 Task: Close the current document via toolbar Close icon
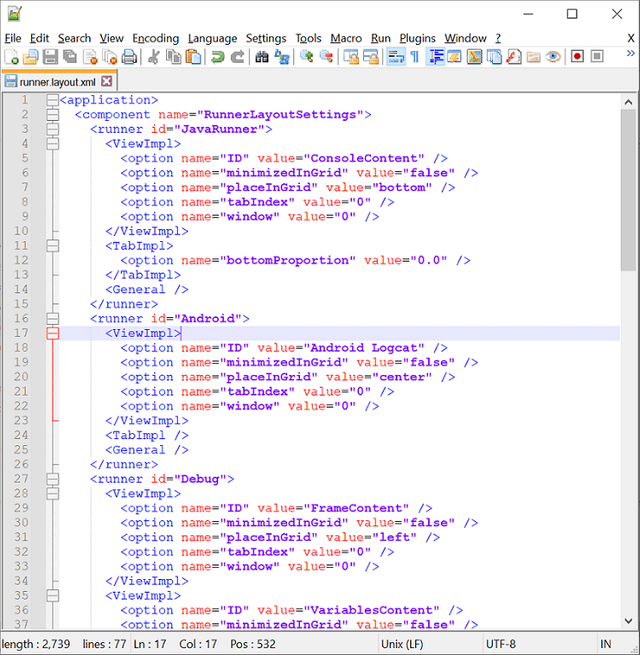[x=90, y=57]
